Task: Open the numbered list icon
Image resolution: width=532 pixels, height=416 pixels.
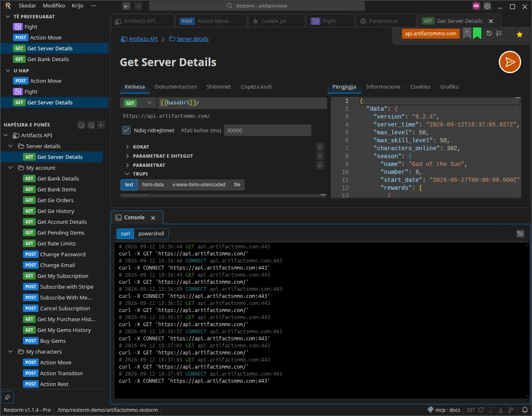Action: [499, 33]
